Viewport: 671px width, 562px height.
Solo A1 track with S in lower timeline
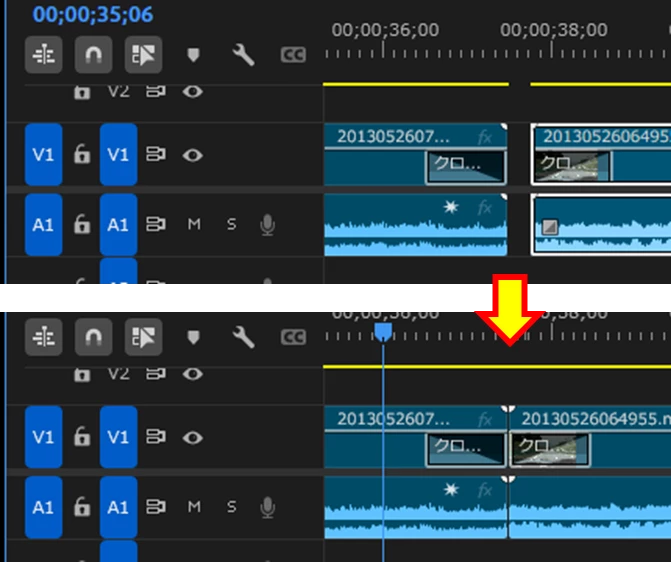click(232, 507)
